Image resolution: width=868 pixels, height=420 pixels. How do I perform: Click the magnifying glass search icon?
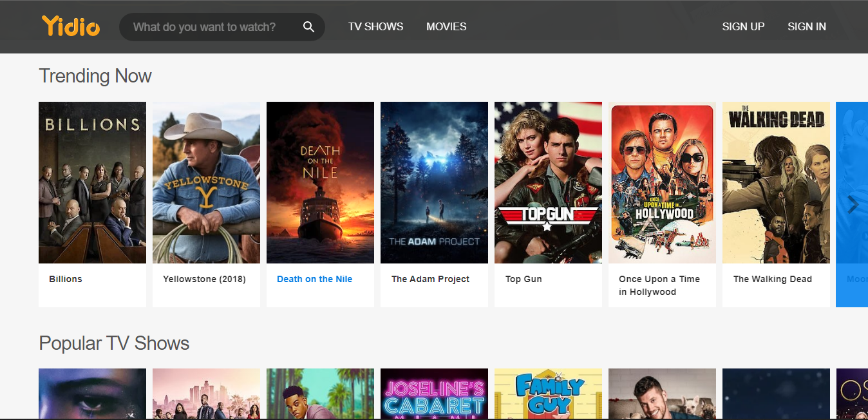pyautogui.click(x=308, y=27)
